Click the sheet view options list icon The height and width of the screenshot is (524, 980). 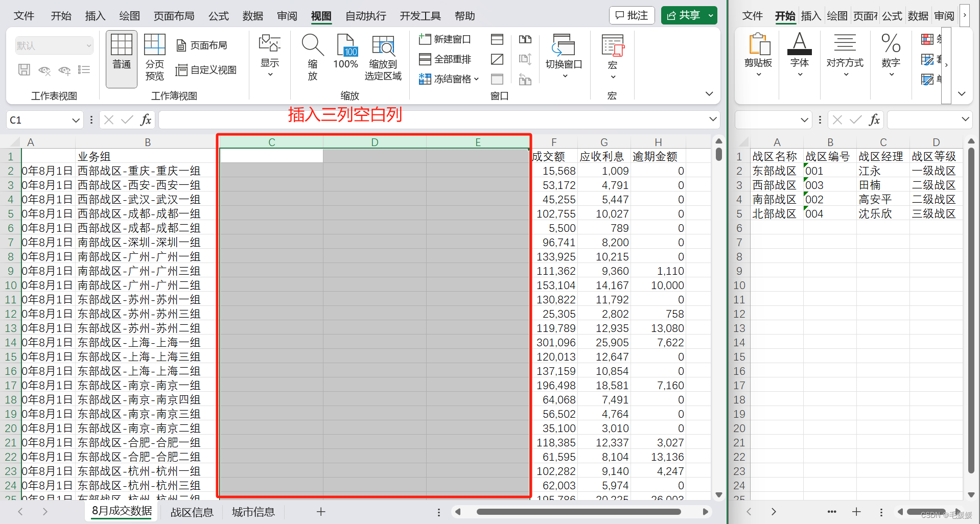84,70
